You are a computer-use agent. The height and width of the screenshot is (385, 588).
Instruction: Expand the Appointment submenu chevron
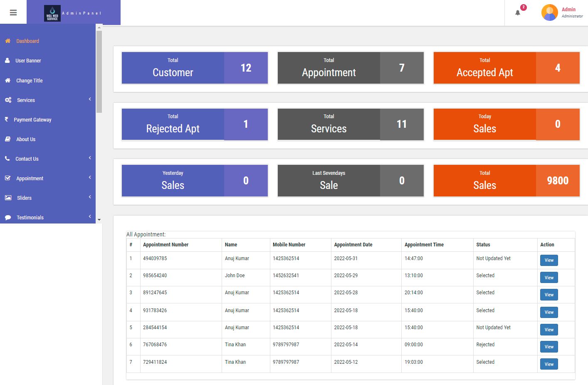89,177
